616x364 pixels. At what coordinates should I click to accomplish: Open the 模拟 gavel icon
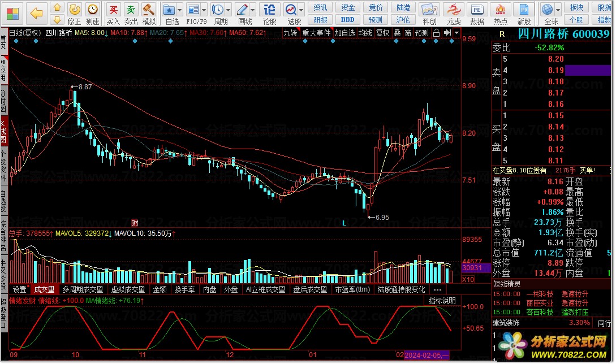coord(149,14)
